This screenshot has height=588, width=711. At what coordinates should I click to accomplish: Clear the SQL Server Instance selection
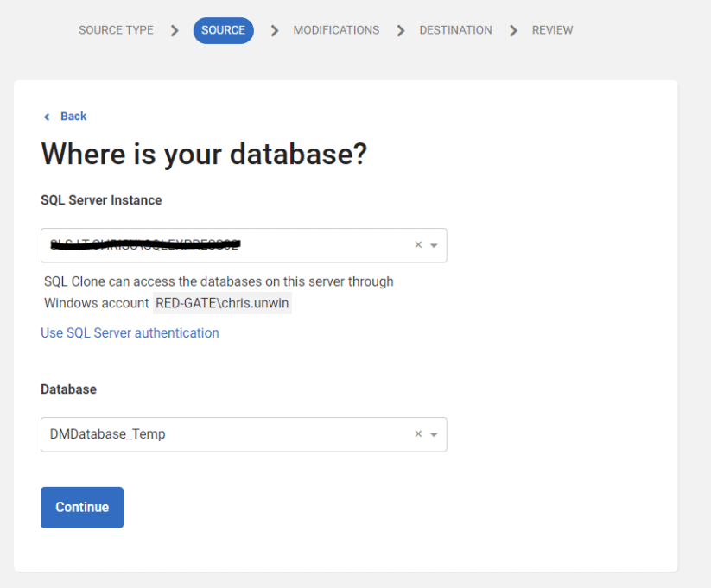(418, 245)
